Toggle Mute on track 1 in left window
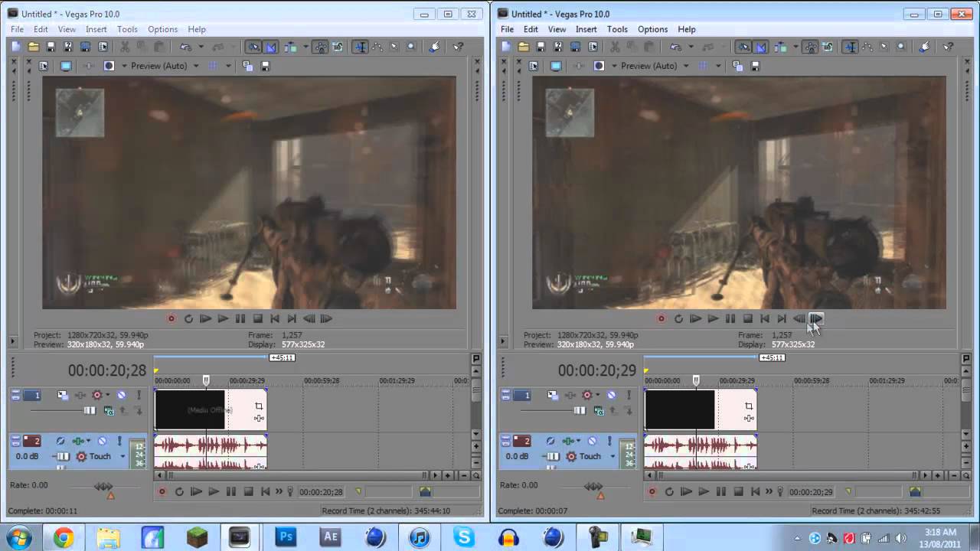The width and height of the screenshot is (980, 551). coord(122,395)
